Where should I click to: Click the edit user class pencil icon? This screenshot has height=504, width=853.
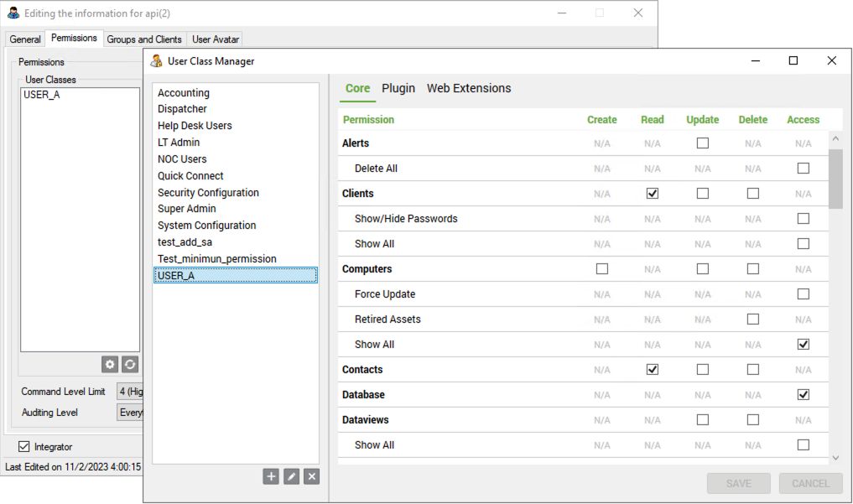pos(291,476)
